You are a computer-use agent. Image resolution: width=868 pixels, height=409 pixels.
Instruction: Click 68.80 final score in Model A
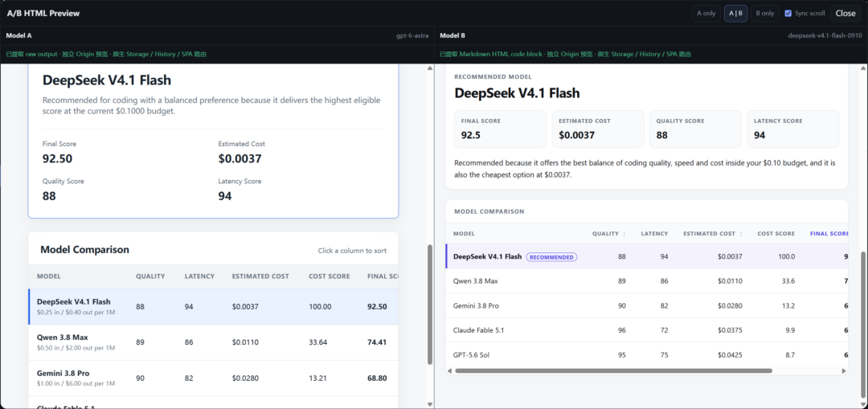pos(377,378)
